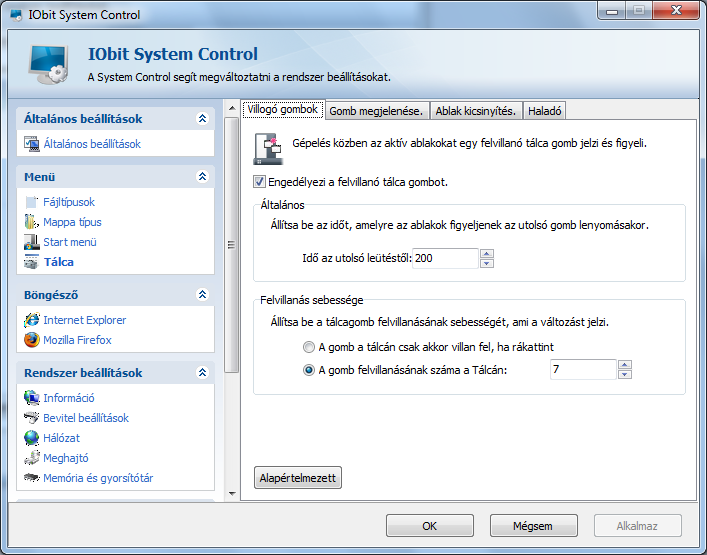707x555 pixels.
Task: Open the Információ link
Action: coord(69,398)
